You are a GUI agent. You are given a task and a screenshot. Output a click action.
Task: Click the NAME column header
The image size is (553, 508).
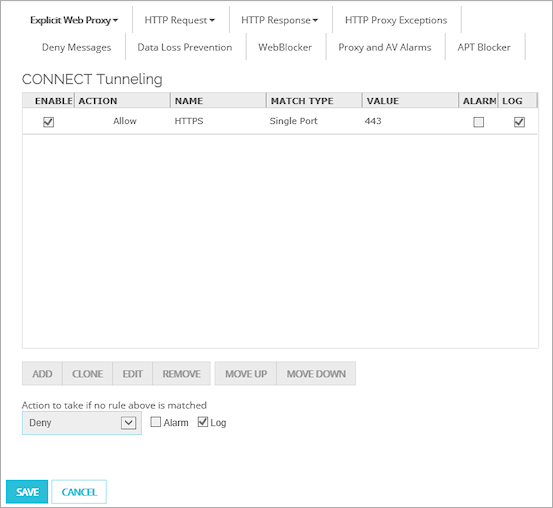(x=219, y=101)
